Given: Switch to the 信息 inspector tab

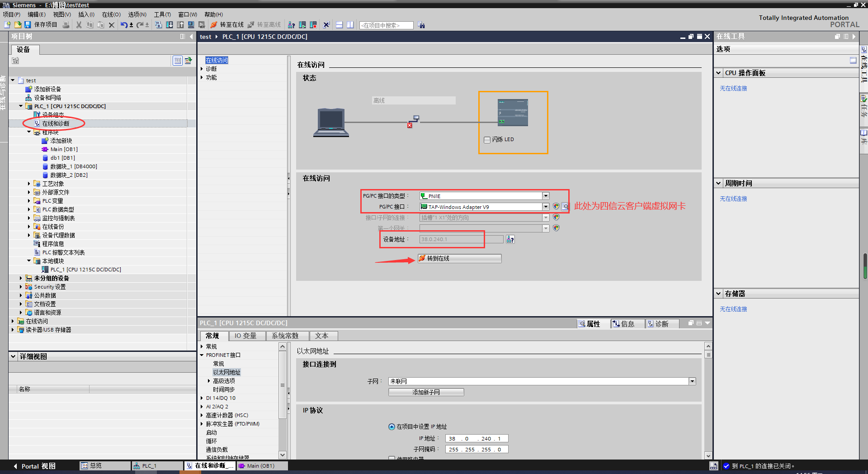Looking at the screenshot, I should pyautogui.click(x=627, y=324).
